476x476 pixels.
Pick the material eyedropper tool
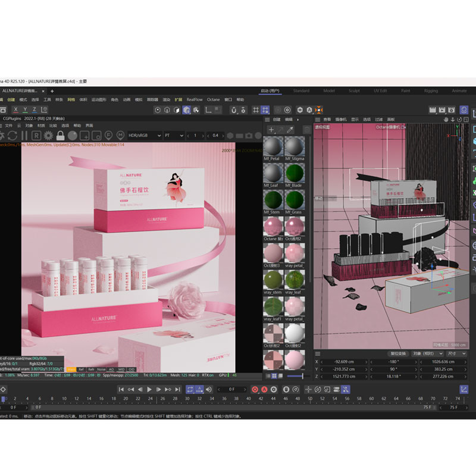coord(290,130)
